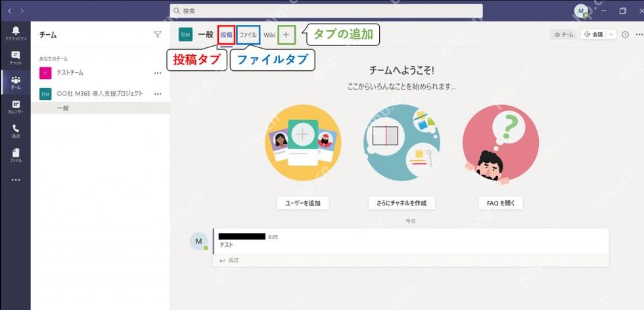Go forward with the right arrow
This screenshot has width=644, height=310.
coord(22,11)
